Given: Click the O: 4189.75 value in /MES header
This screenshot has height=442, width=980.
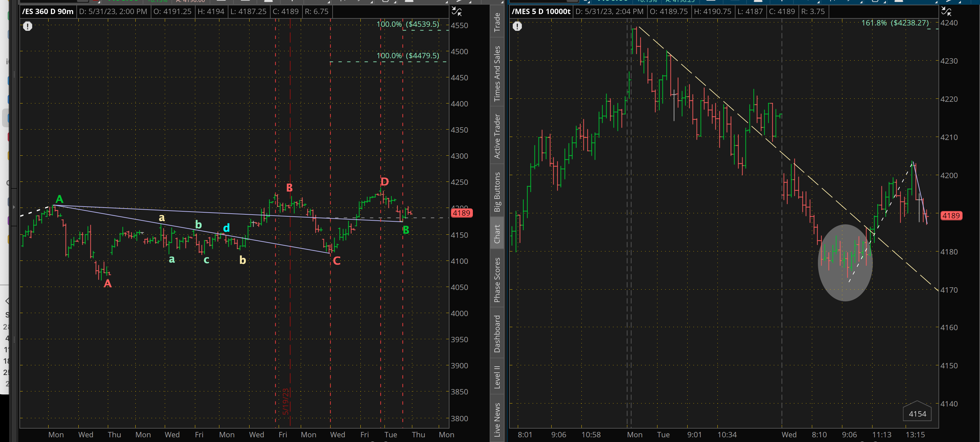Looking at the screenshot, I should [x=669, y=11].
